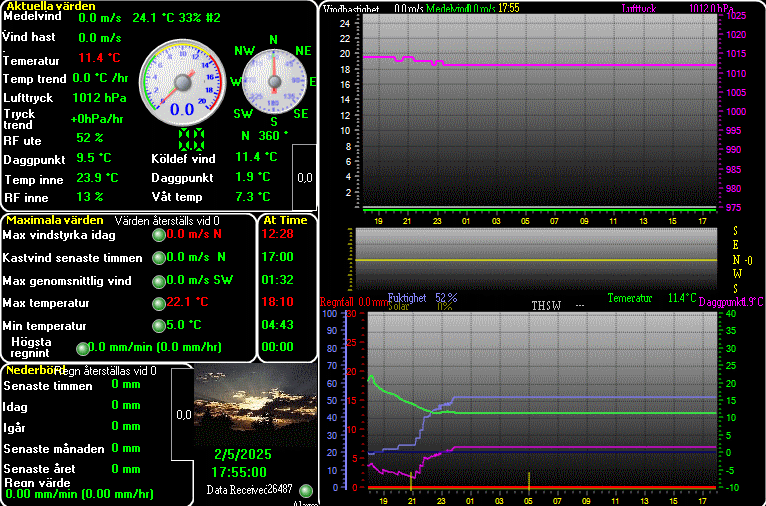Click the green LED beside Max vindstyrka idag

pos(159,235)
